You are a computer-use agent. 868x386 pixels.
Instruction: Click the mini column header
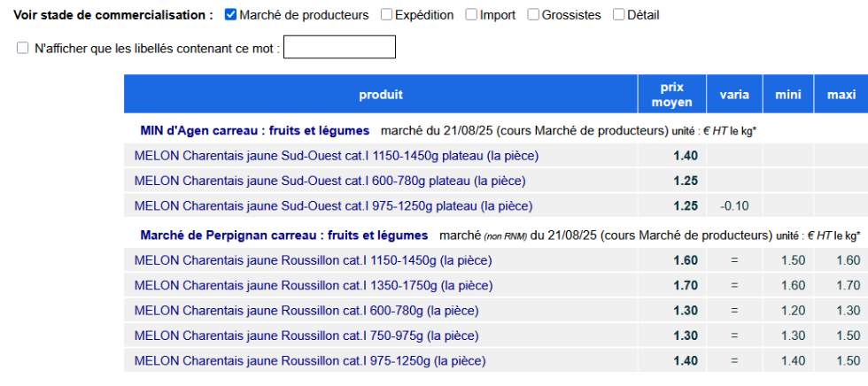click(x=788, y=95)
